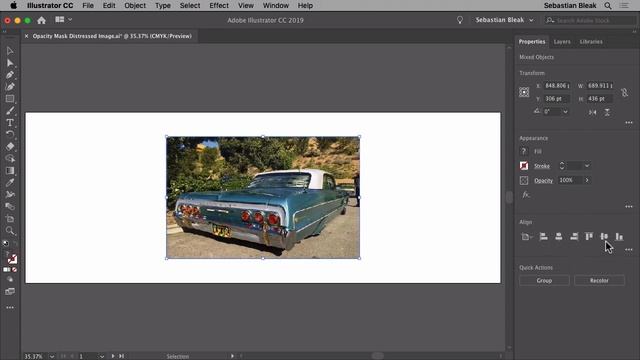
Task: Go to next artboard arrow
Action: pos(113,356)
